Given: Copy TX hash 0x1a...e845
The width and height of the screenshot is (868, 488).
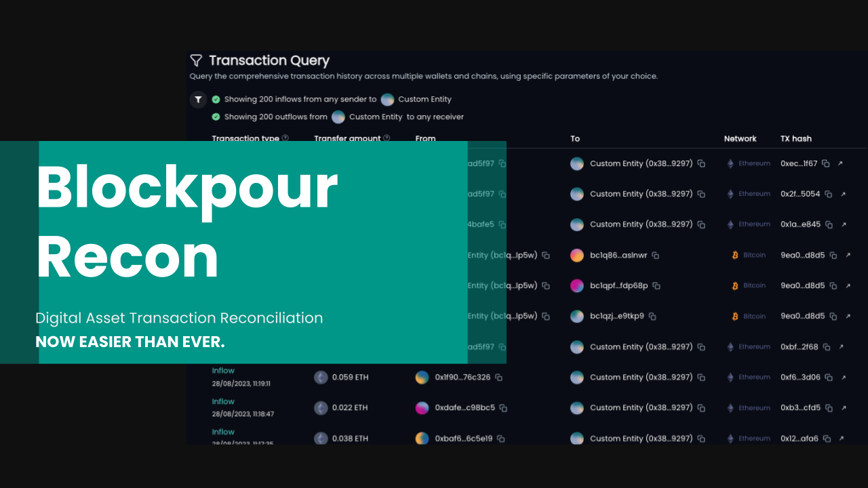Looking at the screenshot, I should coord(830,224).
